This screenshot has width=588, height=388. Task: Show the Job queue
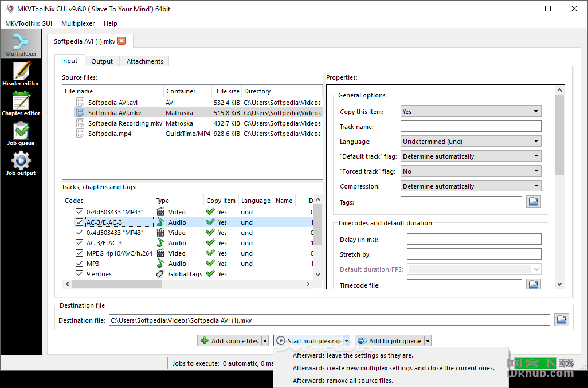(21, 134)
